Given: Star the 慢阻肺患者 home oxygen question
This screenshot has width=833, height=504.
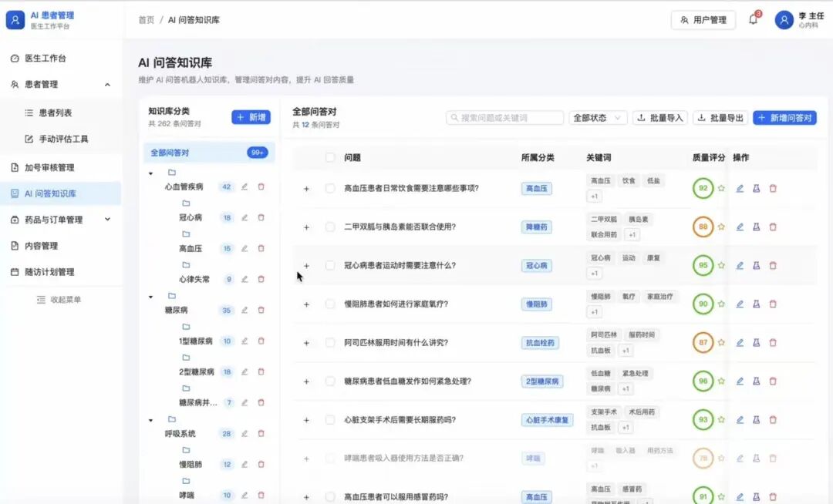Looking at the screenshot, I should (721, 304).
